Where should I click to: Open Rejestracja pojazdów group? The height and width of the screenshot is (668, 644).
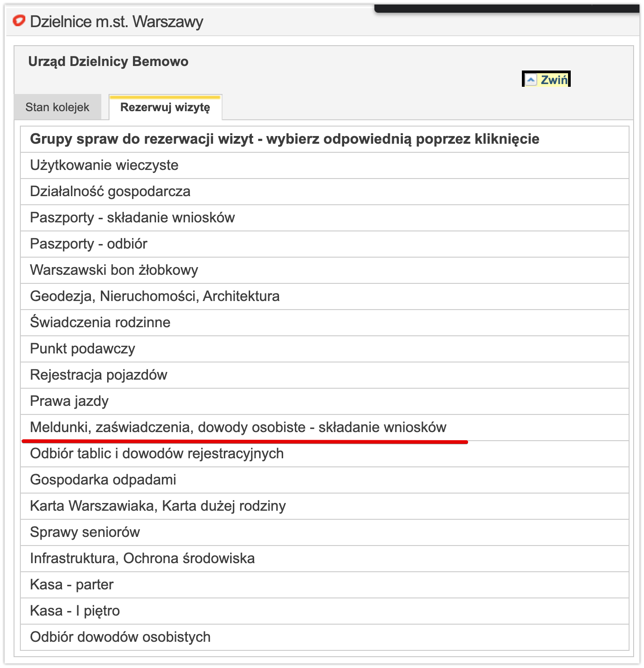coord(325,375)
